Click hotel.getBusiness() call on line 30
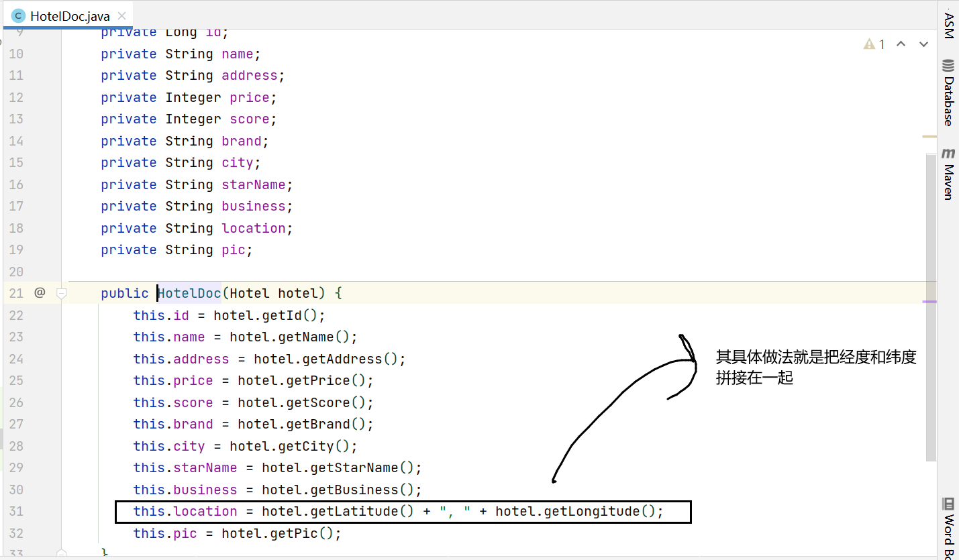Image resolution: width=959 pixels, height=560 pixels. (338, 490)
